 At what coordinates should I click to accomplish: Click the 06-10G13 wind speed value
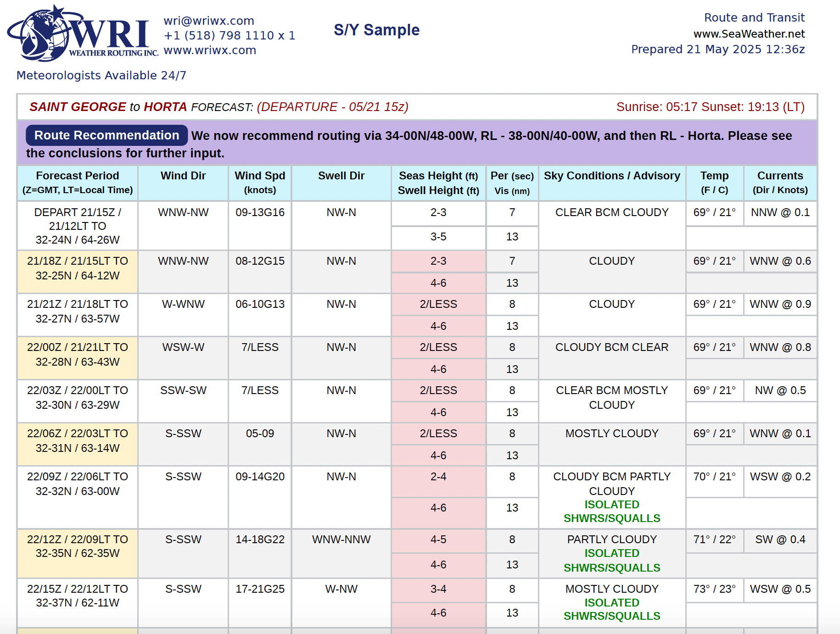tap(260, 304)
